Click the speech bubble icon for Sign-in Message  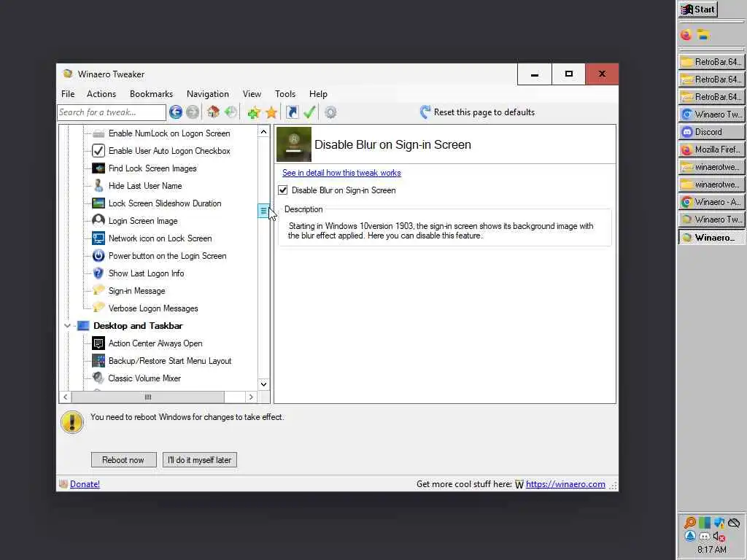point(98,290)
